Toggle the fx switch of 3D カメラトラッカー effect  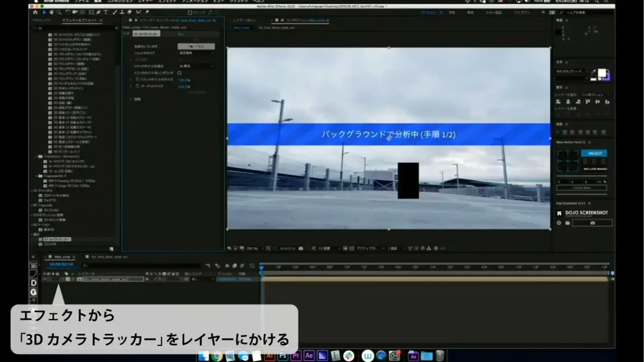128,34
